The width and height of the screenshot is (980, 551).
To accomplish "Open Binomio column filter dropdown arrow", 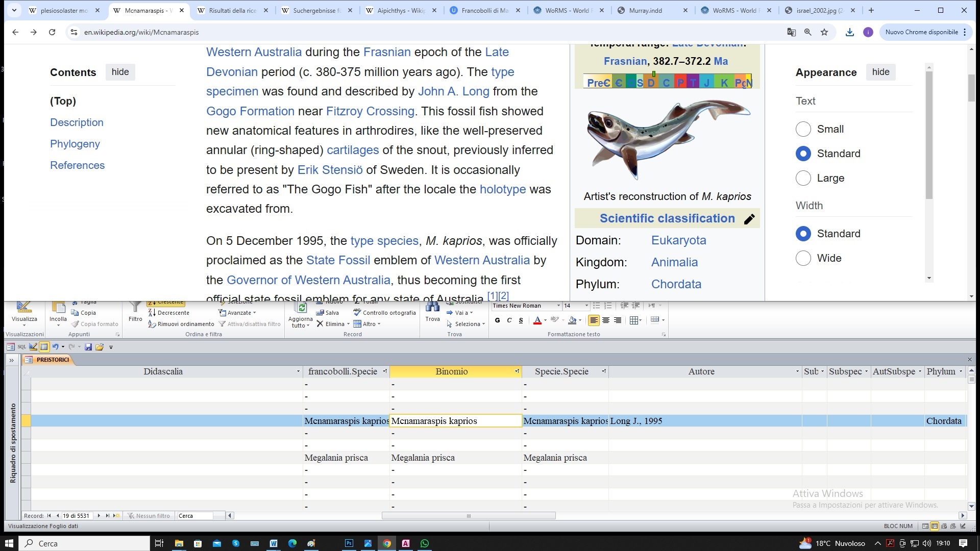I will [517, 371].
